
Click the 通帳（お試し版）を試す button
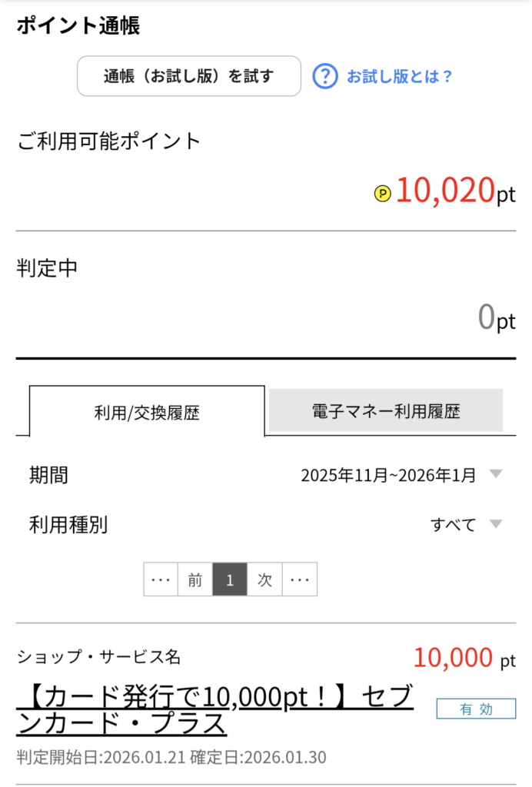click(x=189, y=76)
